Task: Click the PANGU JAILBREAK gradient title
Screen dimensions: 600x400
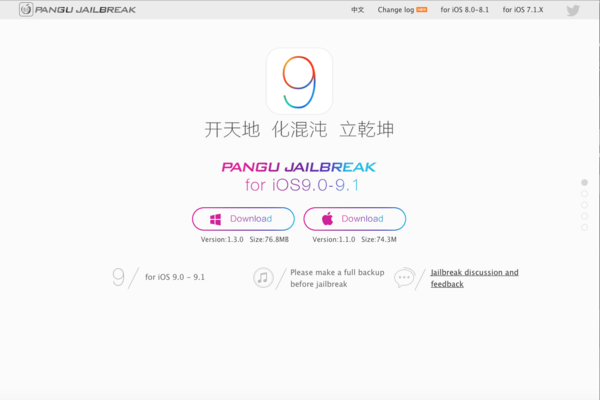Action: (x=299, y=167)
